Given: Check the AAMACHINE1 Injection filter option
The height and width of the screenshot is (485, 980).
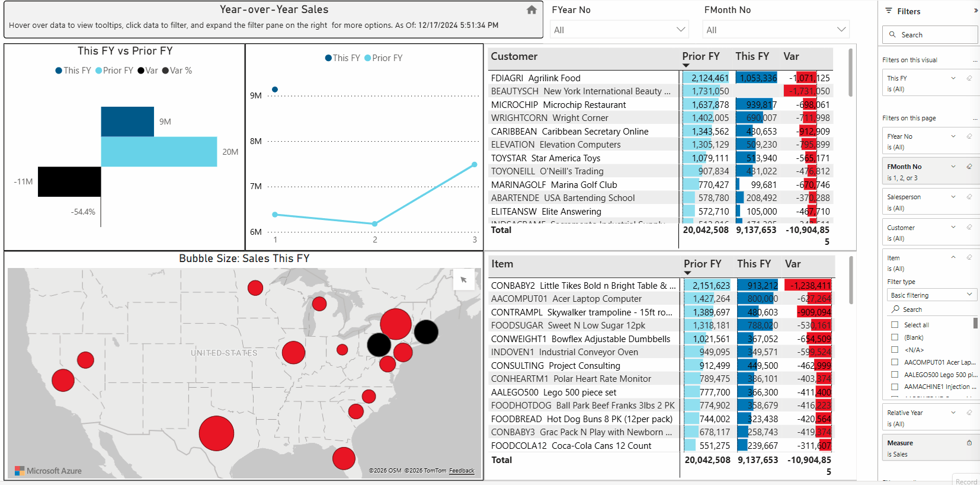Looking at the screenshot, I should [x=895, y=387].
